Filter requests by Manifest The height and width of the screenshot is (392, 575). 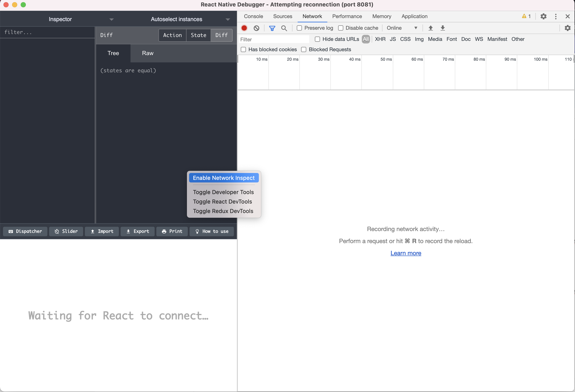[x=497, y=39]
